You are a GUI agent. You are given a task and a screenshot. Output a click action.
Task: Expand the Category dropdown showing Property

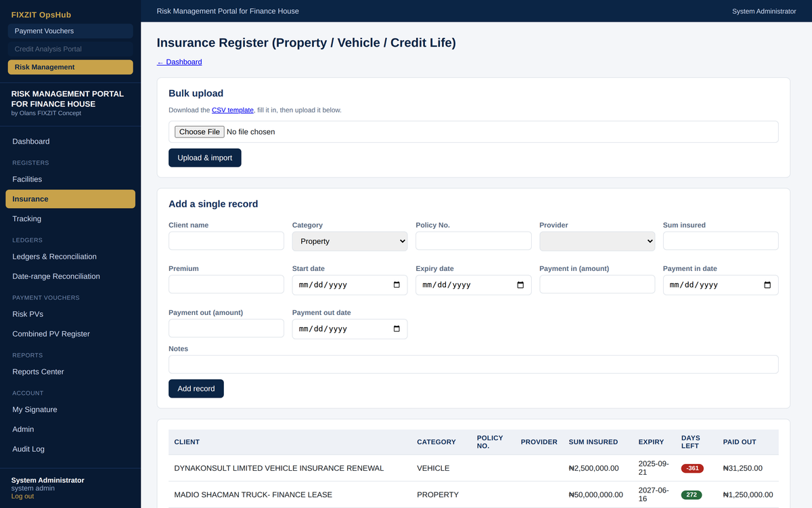pos(350,241)
